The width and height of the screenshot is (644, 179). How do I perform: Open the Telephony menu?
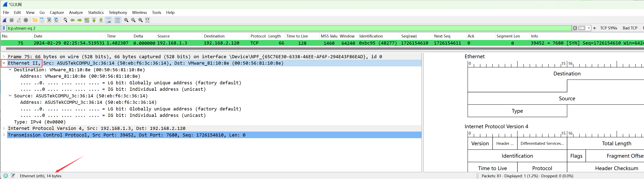pyautogui.click(x=118, y=12)
